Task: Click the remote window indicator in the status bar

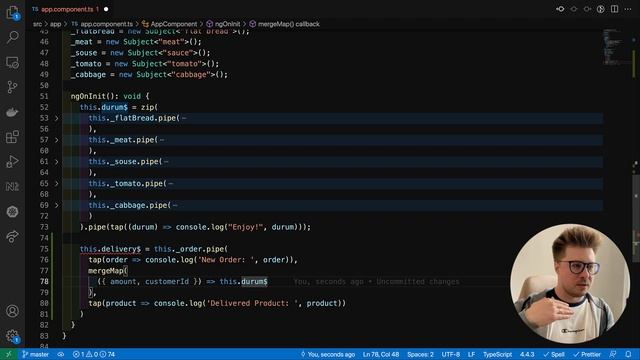Action: coord(8,354)
